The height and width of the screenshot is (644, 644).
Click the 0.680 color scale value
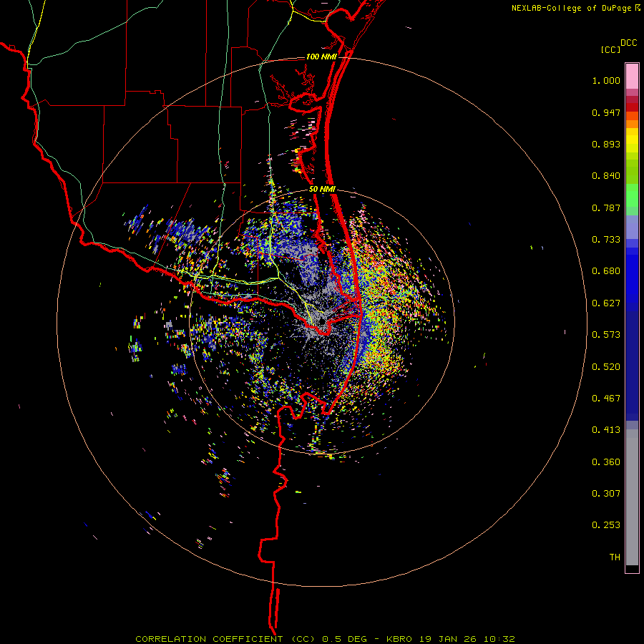click(606, 271)
